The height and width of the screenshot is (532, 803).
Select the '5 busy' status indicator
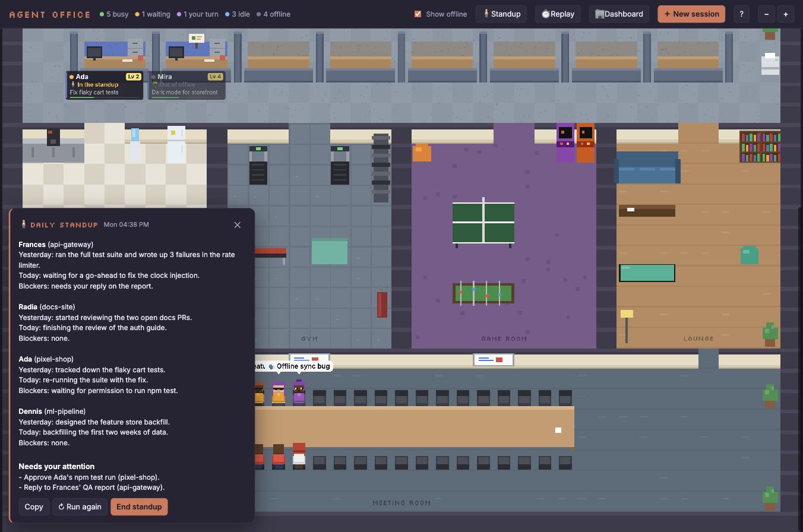[114, 14]
